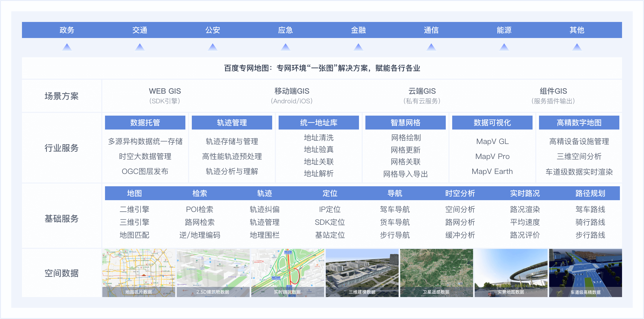Click 车道级数据实时渲染 item
Viewport: 644px width, 319px height.
click(x=579, y=172)
